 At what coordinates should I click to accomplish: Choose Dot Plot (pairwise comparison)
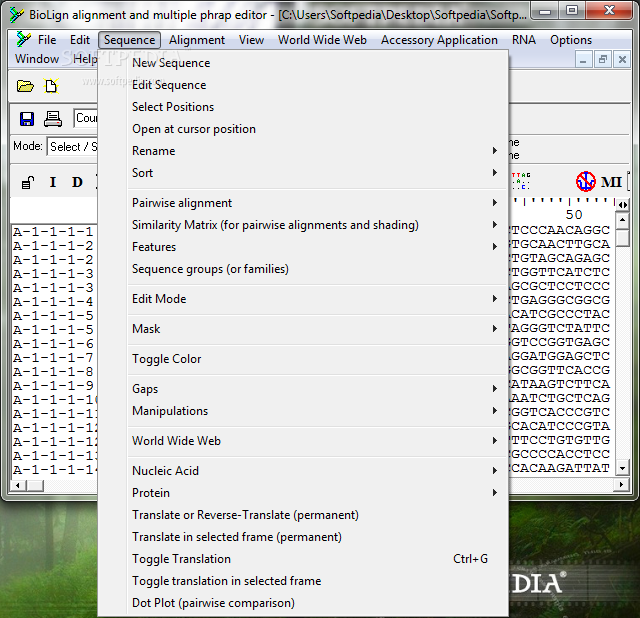click(317, 603)
